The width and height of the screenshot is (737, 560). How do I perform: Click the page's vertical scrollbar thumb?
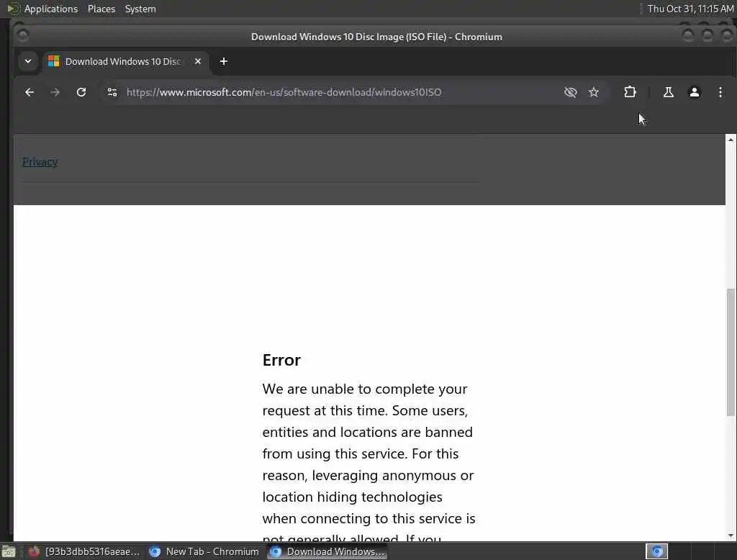coord(731,352)
